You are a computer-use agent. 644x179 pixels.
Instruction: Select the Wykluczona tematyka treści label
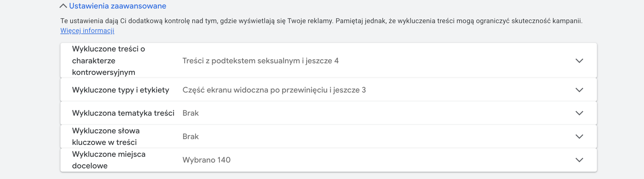[123, 113]
